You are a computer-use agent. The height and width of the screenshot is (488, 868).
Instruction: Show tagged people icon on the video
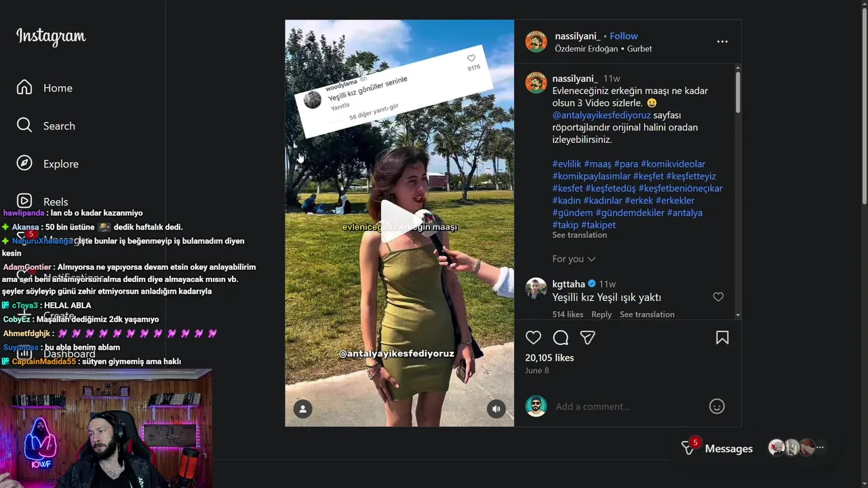pos(302,409)
